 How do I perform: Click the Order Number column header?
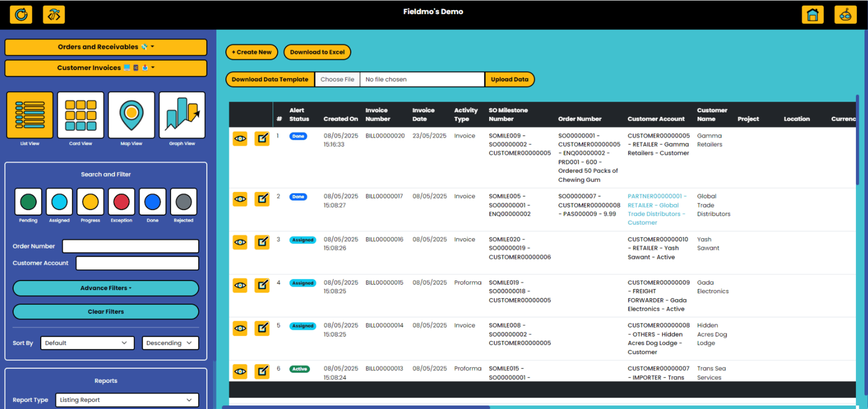pos(580,119)
